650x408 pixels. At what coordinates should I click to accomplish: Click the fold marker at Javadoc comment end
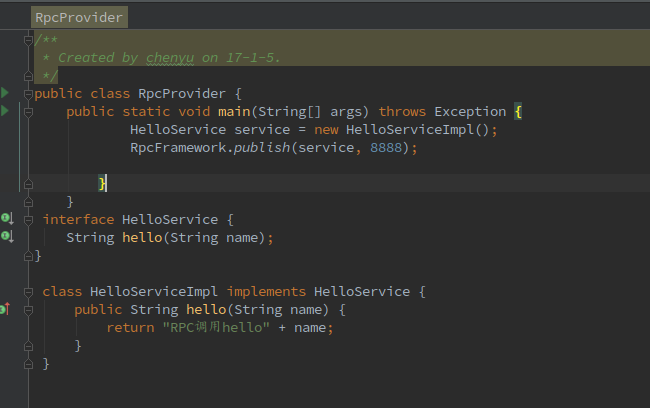click(x=30, y=75)
